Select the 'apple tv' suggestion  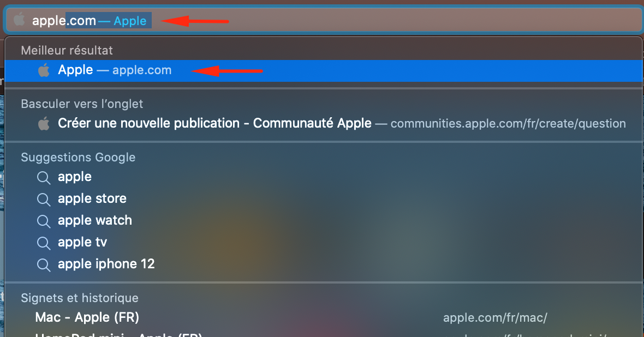[x=324, y=242]
